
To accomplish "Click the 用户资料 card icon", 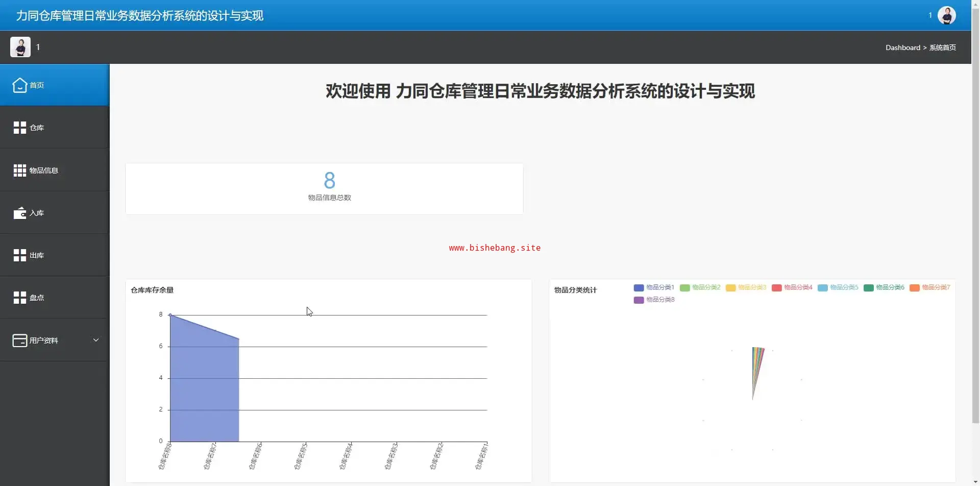I will pyautogui.click(x=19, y=341).
